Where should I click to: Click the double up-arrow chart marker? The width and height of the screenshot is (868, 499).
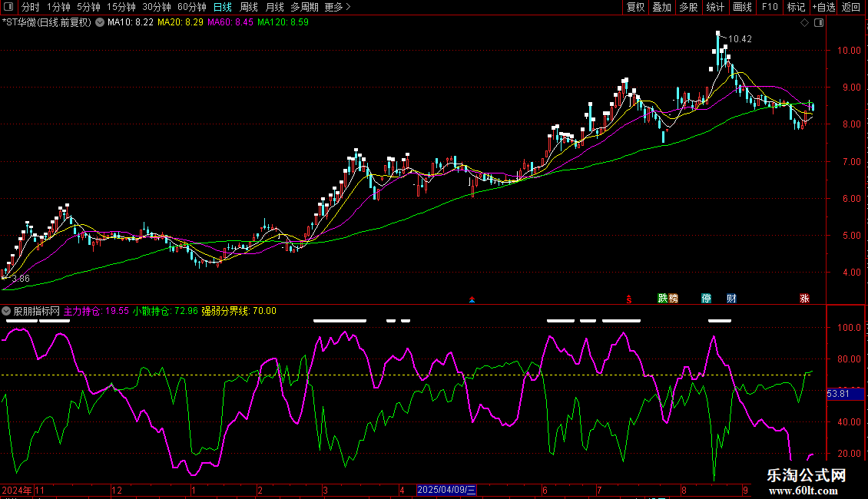tap(472, 299)
